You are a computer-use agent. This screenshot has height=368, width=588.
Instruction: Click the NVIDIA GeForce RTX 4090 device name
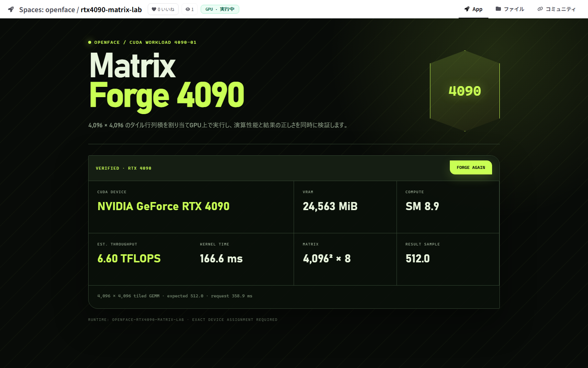(x=164, y=206)
